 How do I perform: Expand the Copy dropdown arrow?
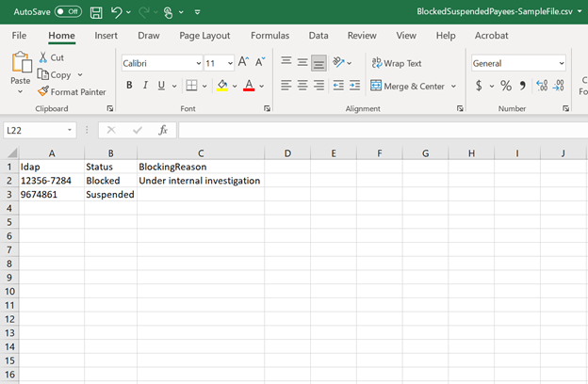click(x=80, y=75)
